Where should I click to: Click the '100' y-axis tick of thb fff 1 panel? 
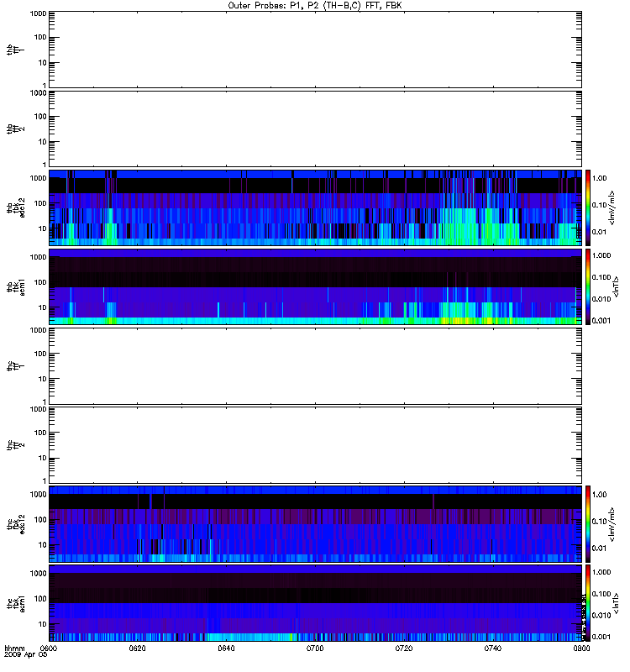tap(40, 37)
